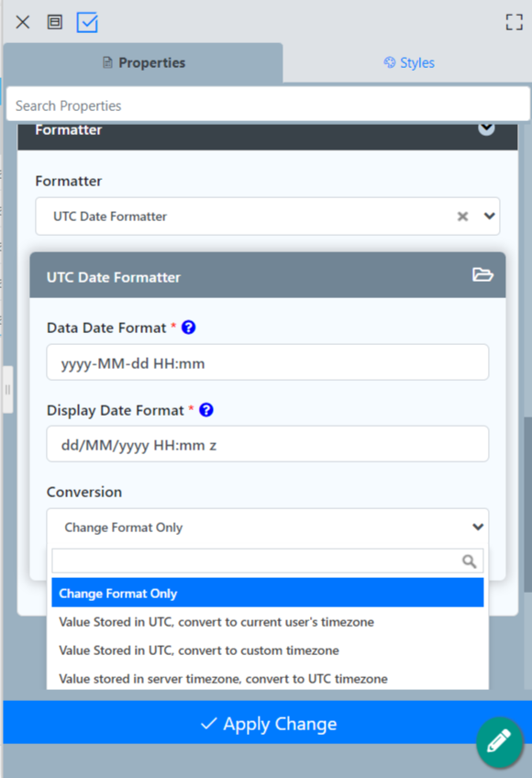Toggle the Conversion dropdown arrow
The image size is (532, 778).
click(478, 527)
